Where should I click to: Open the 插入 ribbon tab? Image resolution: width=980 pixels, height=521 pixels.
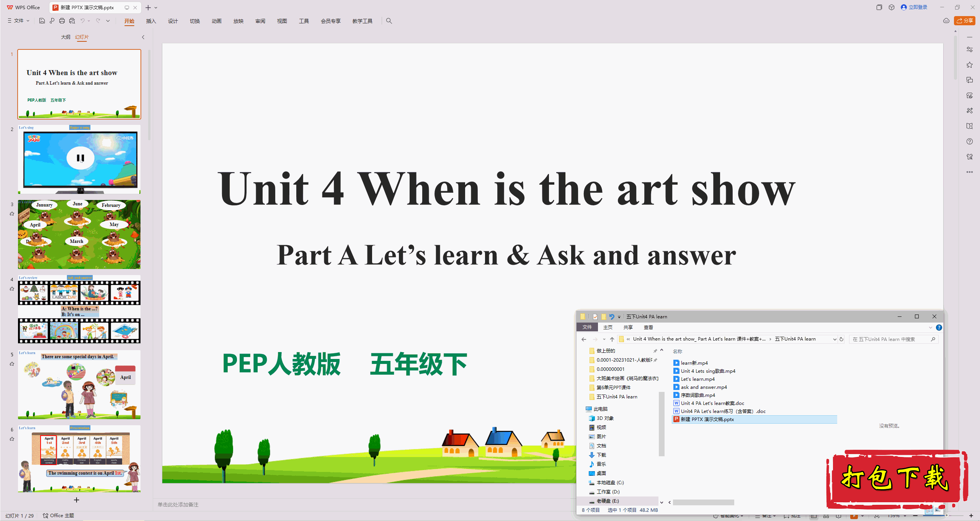151,21
